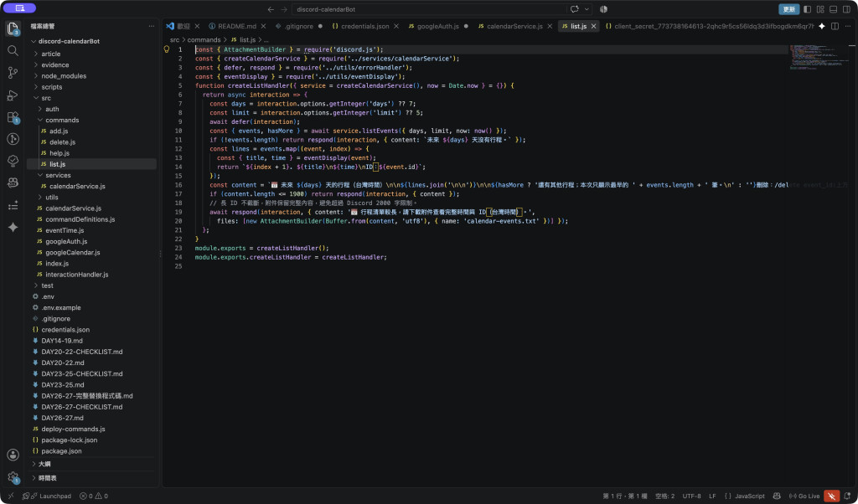Toggle the secondary sidebar visibility
The width and height of the screenshot is (858, 504).
(x=846, y=9)
